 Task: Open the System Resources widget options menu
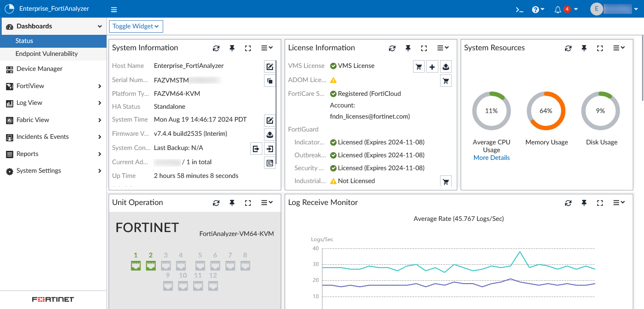(619, 48)
